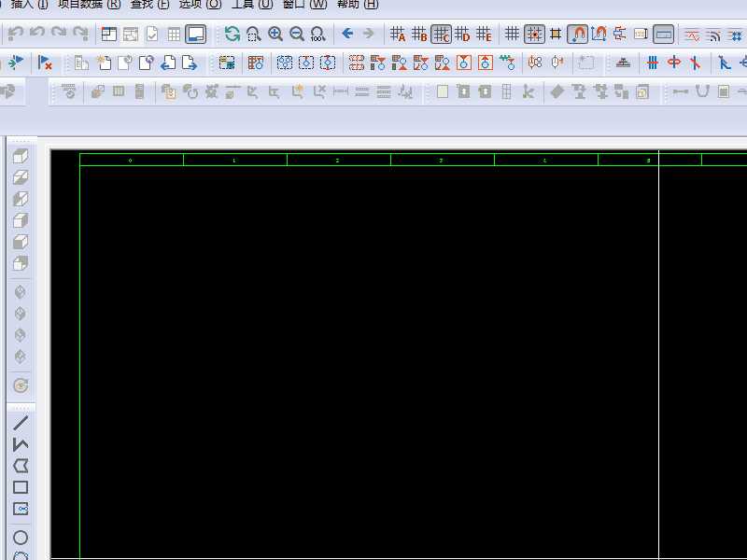Click the macro navigator dashed-box icon
Viewport: 747px width, 560px height.
point(227,63)
